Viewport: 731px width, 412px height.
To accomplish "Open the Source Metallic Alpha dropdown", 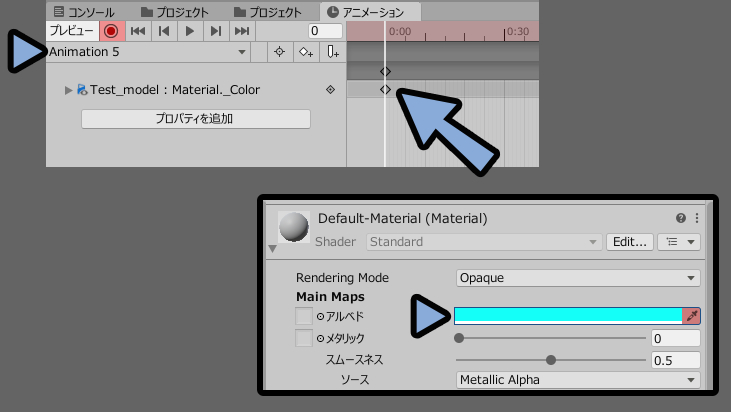I will point(578,380).
